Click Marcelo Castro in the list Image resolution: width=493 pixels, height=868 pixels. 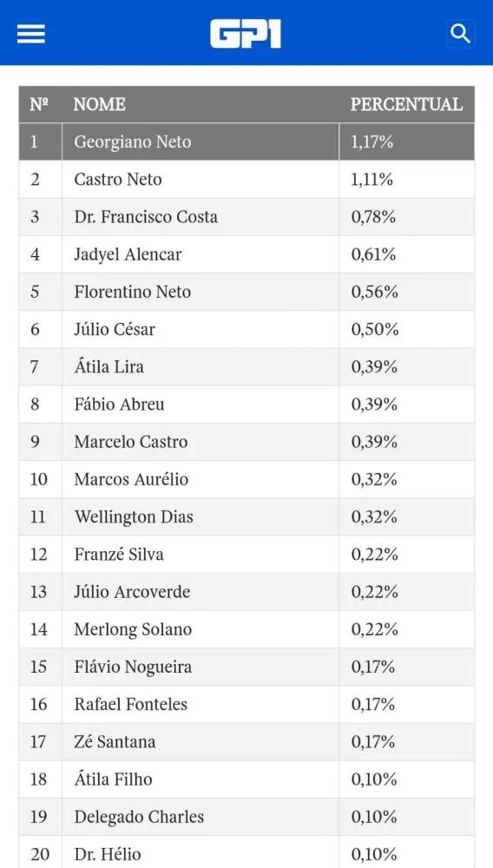pyautogui.click(x=131, y=442)
